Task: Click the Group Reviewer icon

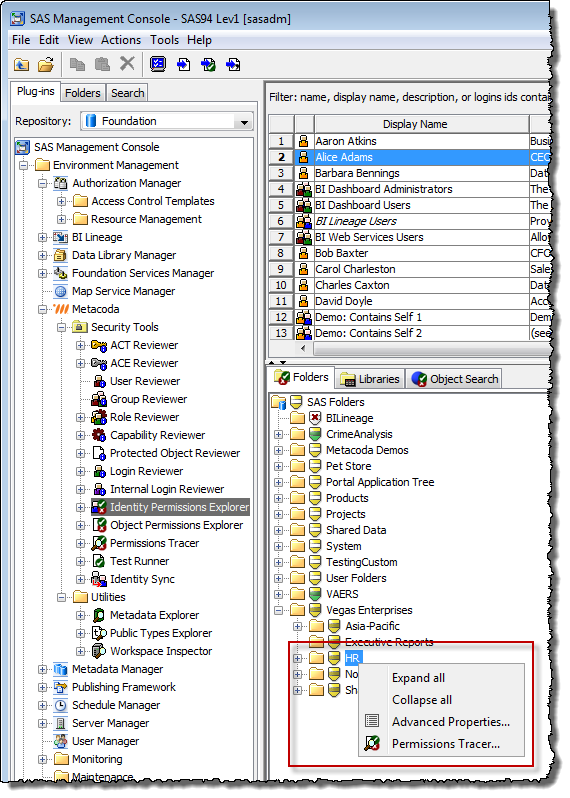Action: (x=99, y=399)
